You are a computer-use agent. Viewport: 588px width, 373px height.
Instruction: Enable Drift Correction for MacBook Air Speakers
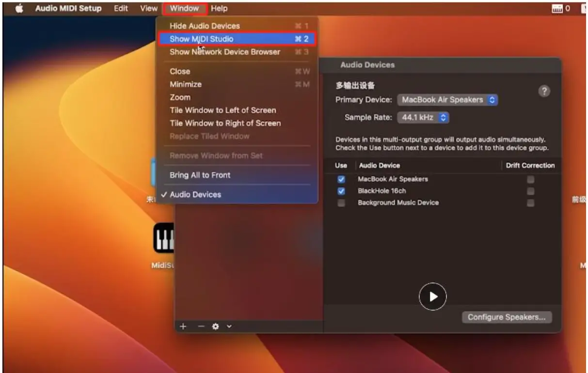(x=531, y=179)
